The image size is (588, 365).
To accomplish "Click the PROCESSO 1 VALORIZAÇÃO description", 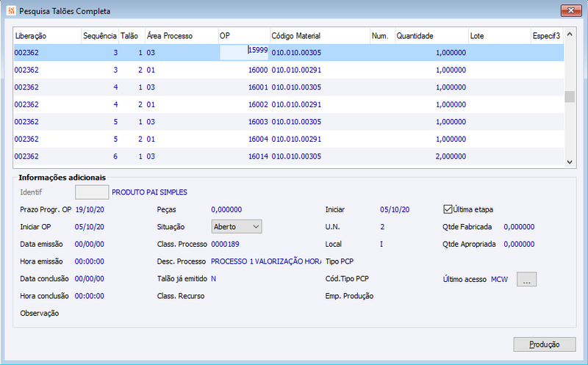I will click(x=266, y=261).
